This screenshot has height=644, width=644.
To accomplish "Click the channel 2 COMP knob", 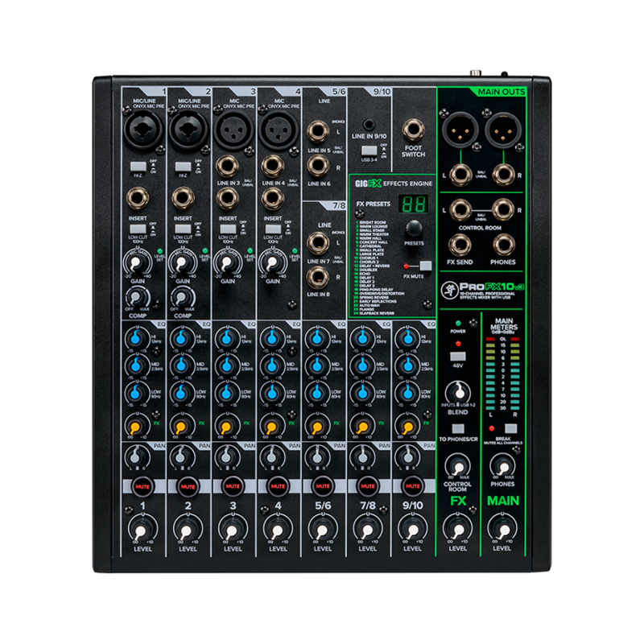I will (183, 297).
